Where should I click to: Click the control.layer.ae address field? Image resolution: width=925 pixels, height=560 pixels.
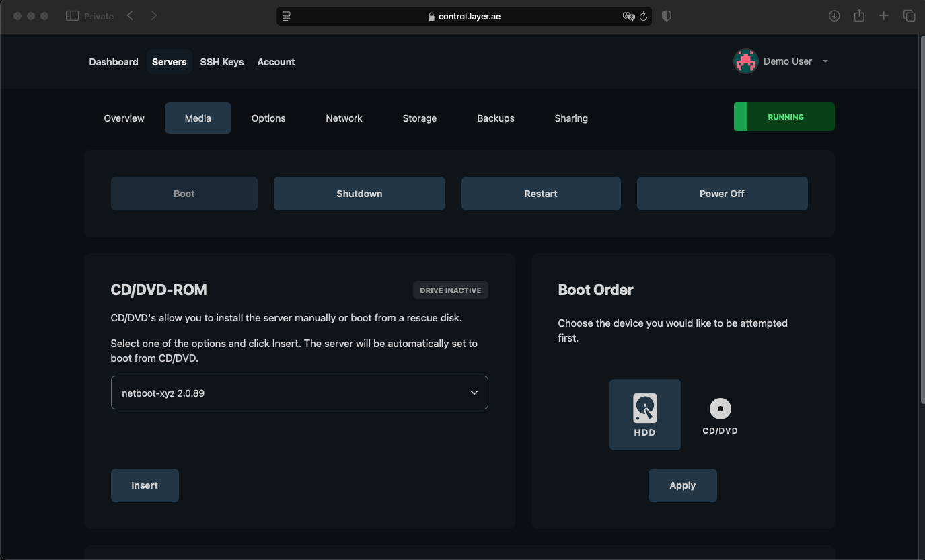point(464,16)
